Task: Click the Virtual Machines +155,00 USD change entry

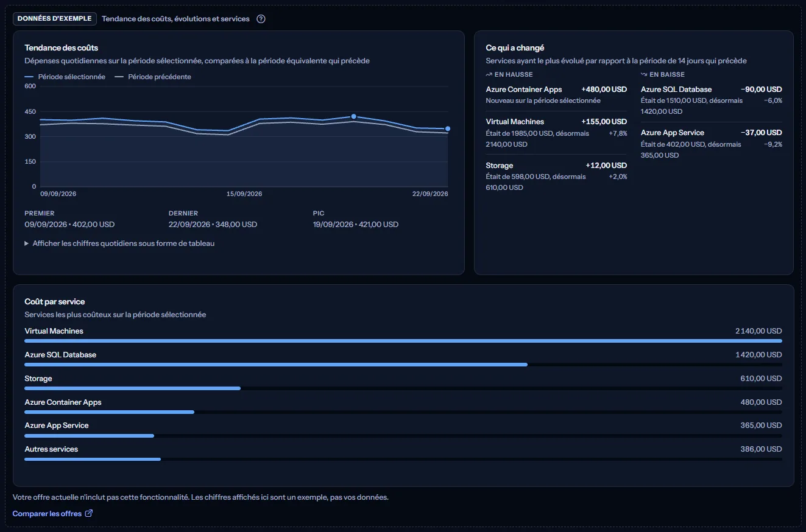Action: pos(556,133)
